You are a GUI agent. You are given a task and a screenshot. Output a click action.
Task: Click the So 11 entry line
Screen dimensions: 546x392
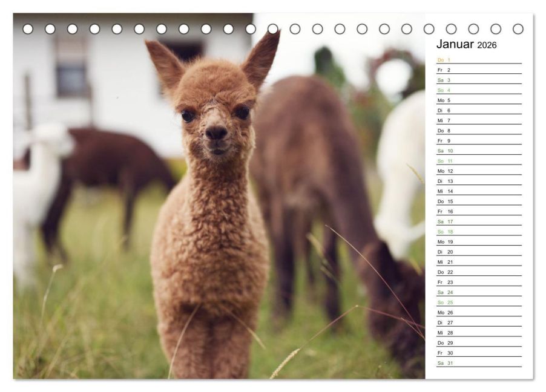(x=478, y=161)
